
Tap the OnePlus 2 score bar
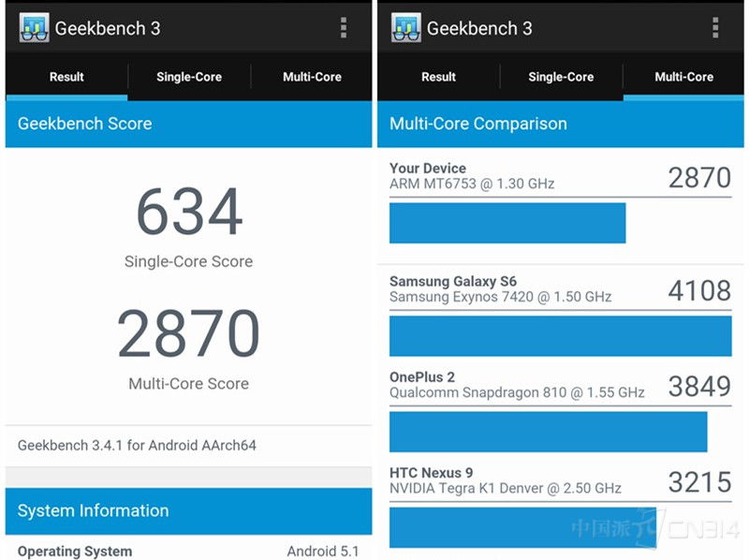(x=549, y=432)
